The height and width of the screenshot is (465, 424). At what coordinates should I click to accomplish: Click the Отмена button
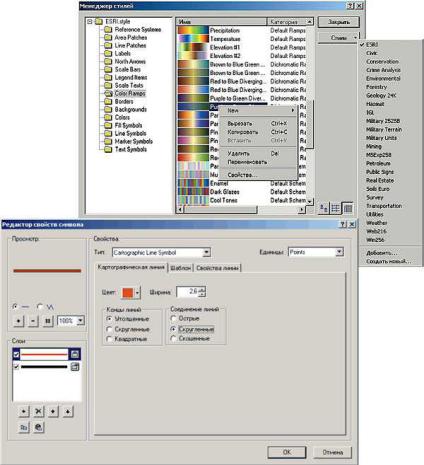pos(332,452)
